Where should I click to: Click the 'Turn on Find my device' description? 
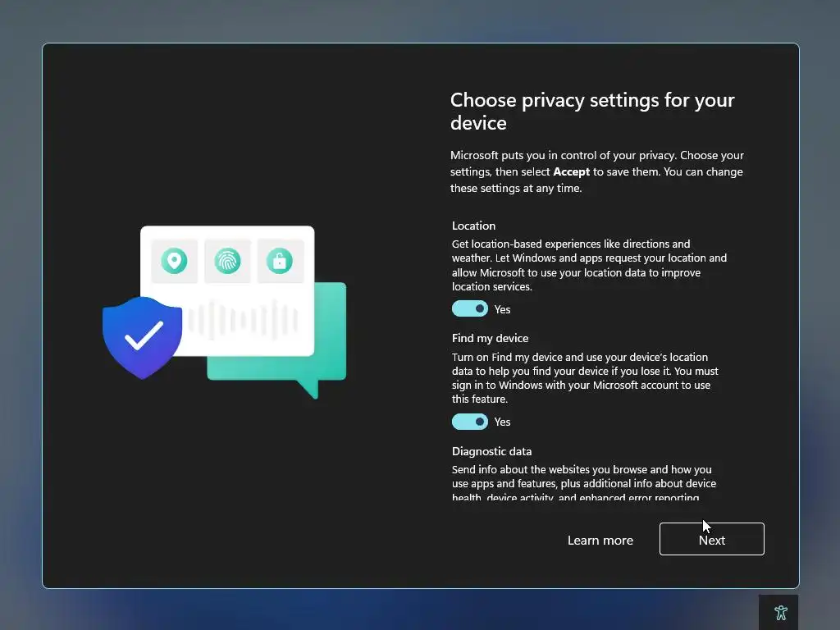tap(585, 377)
